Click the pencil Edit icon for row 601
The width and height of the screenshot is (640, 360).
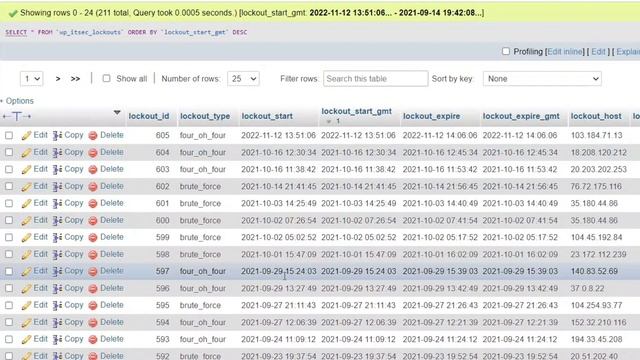point(27,204)
